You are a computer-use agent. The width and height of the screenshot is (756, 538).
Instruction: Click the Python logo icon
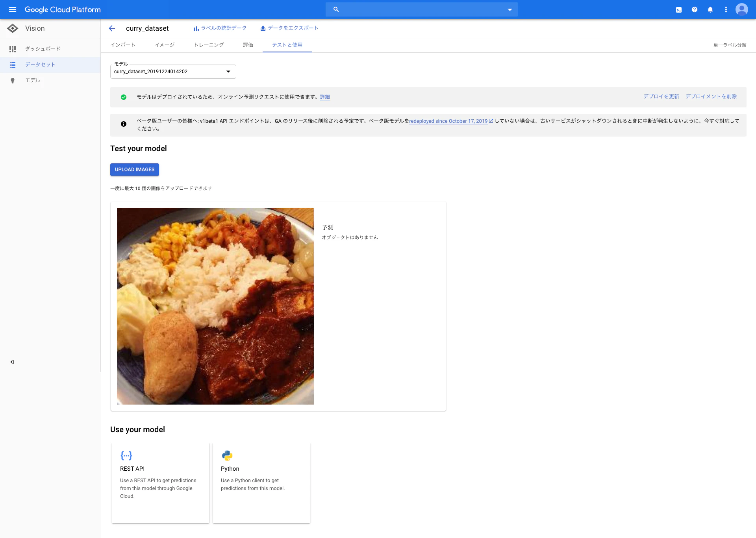coord(227,456)
